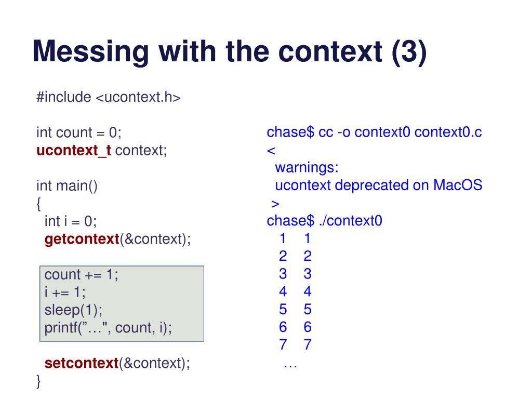Screen dimensions: 532x399
Task: Click the printf statement in the gray box
Action: tap(108, 328)
